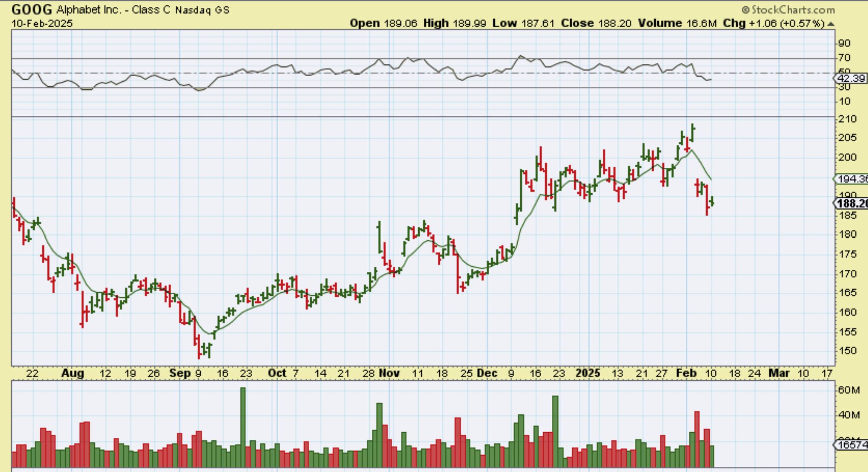This screenshot has height=472, width=868.
Task: Click the 210 price level on scale
Action: [847, 119]
